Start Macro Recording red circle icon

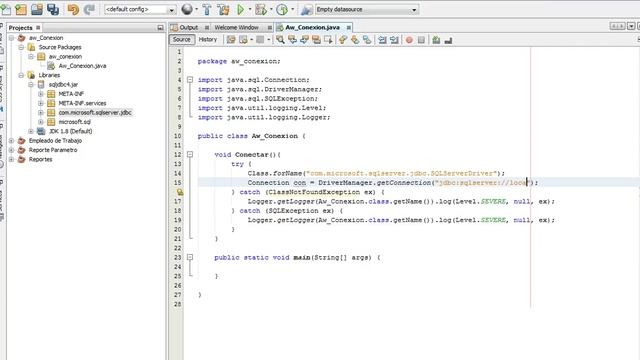tap(409, 40)
